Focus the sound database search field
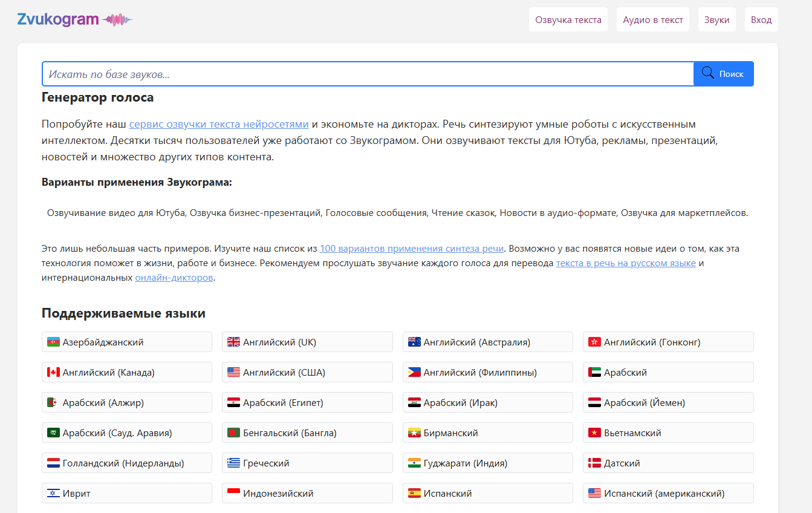Image resolution: width=812 pixels, height=513 pixels. tap(367, 74)
